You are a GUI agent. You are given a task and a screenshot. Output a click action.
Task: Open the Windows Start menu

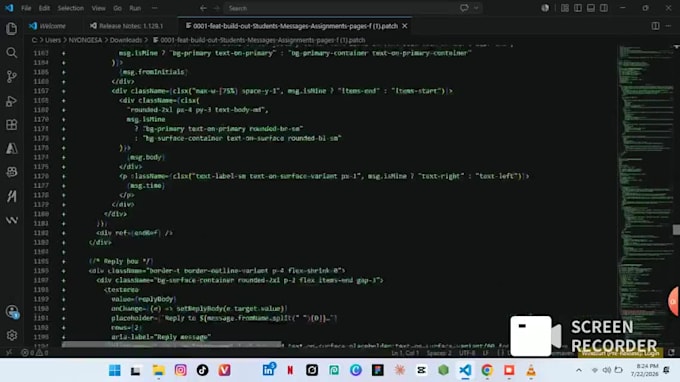[114, 370]
